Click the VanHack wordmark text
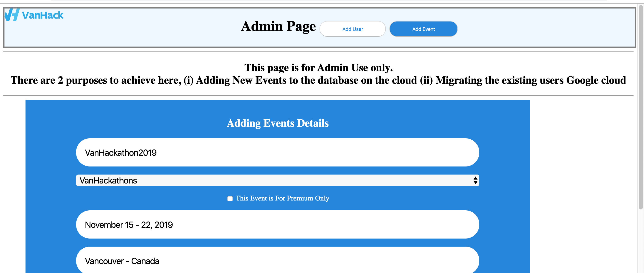Viewport: 644px width, 273px height. click(x=43, y=15)
